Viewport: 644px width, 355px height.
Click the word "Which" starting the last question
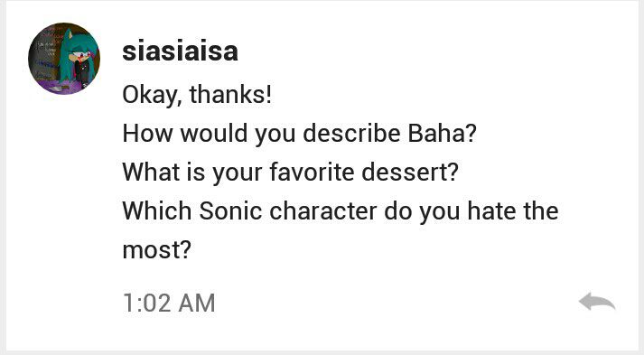click(x=157, y=210)
